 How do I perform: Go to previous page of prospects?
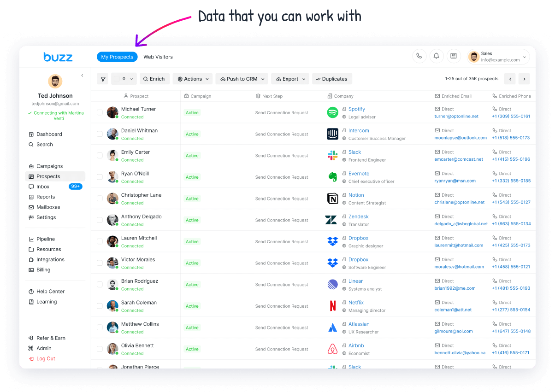(x=510, y=79)
